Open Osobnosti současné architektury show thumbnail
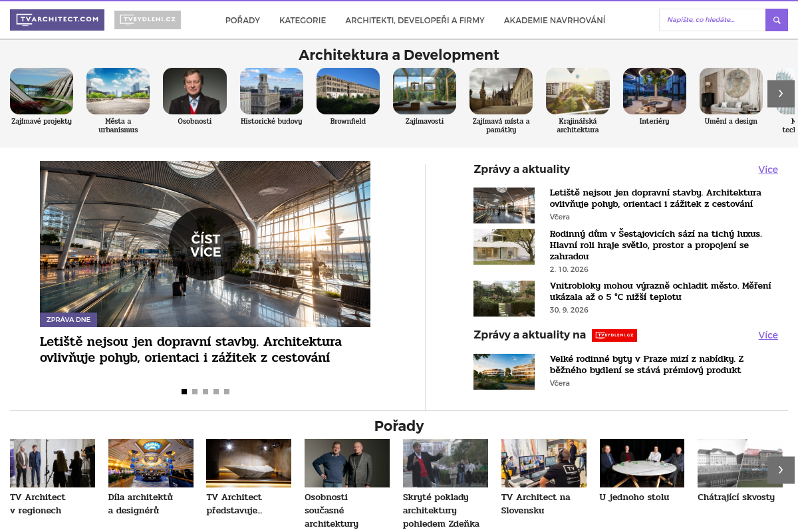 [347, 463]
